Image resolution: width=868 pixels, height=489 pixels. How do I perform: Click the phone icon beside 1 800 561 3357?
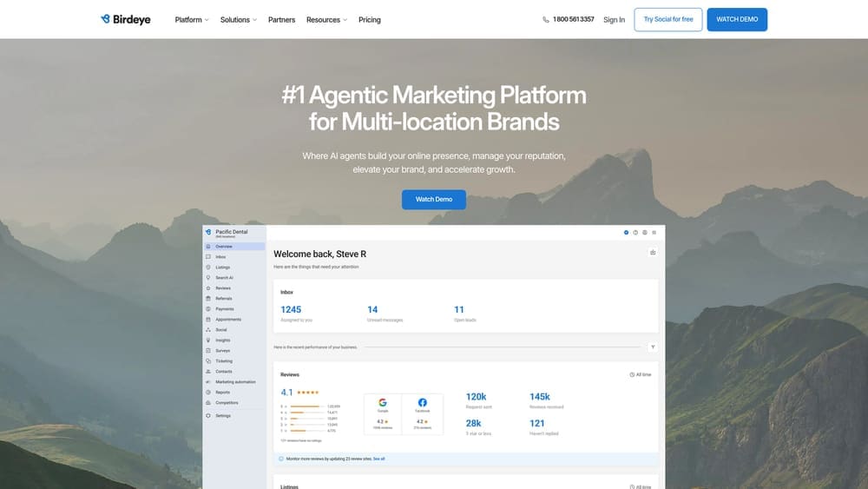click(546, 19)
